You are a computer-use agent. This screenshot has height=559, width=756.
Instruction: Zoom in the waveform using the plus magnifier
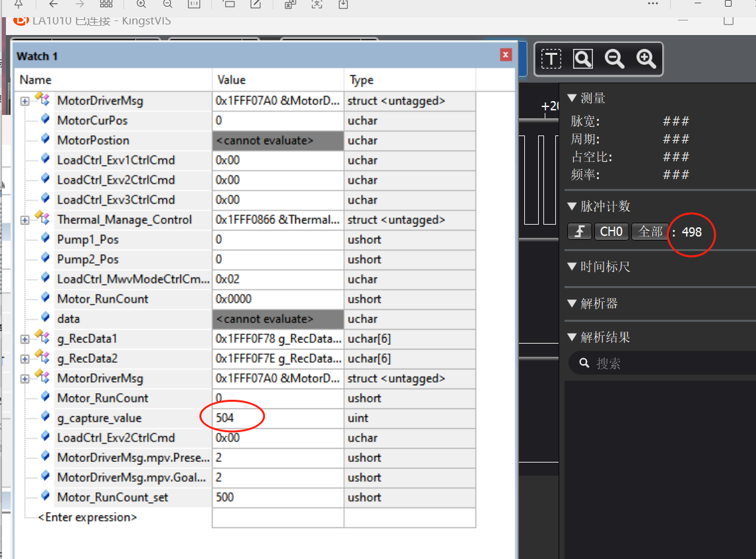[646, 59]
